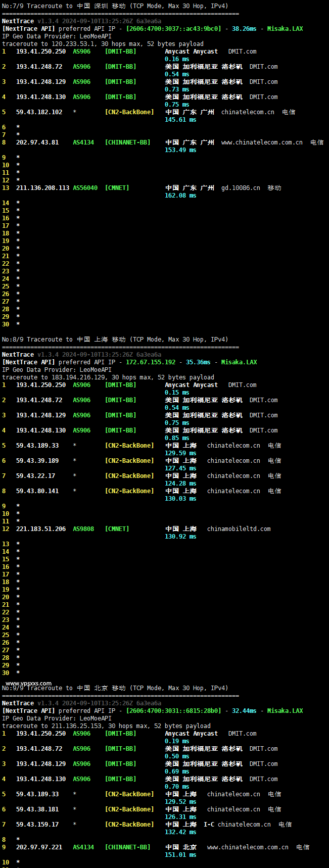
Task: Select the AS4134 text at hop 8
Action: [x=83, y=142]
